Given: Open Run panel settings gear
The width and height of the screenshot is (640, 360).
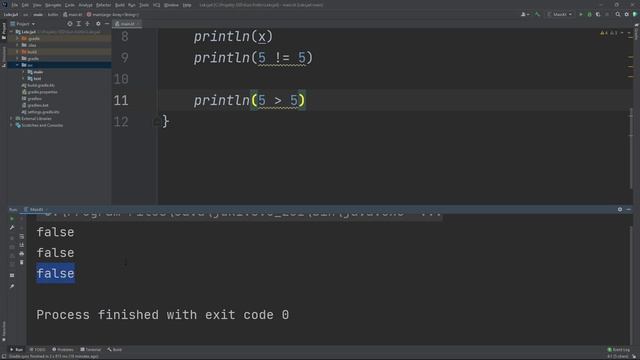Looking at the screenshot, I should pos(620,209).
